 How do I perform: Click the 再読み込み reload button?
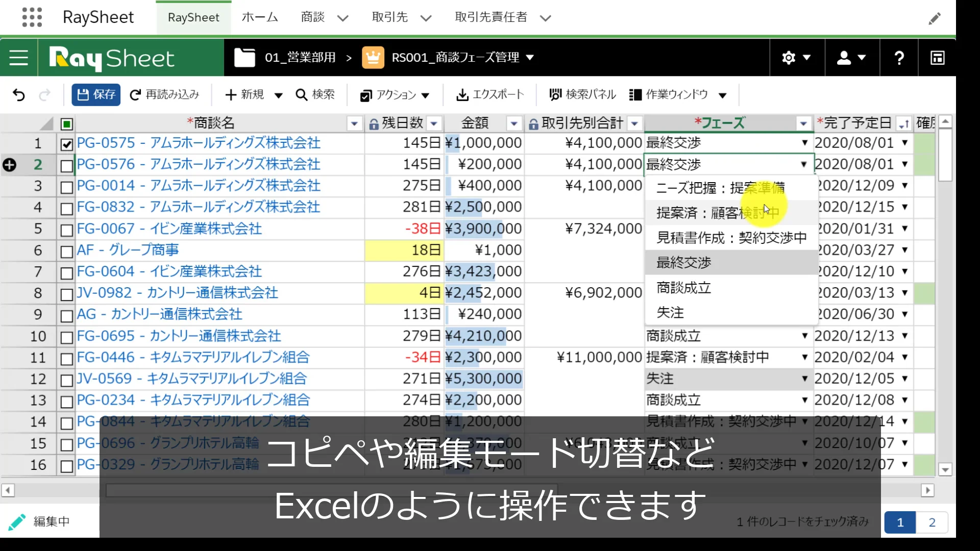164,95
